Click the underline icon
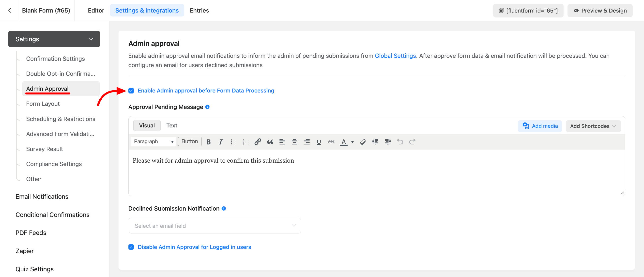The width and height of the screenshot is (644, 277). [x=319, y=142]
